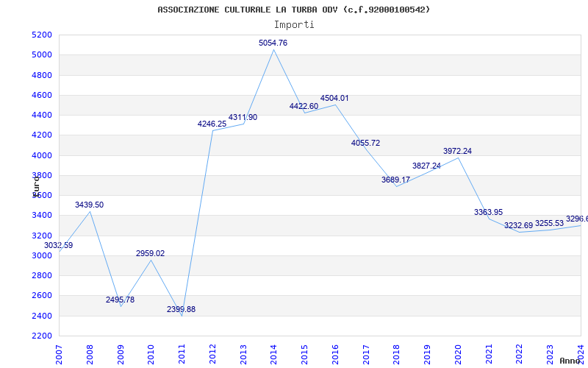Click the Importi subtitle
The width and height of the screenshot is (588, 368).
294,25
